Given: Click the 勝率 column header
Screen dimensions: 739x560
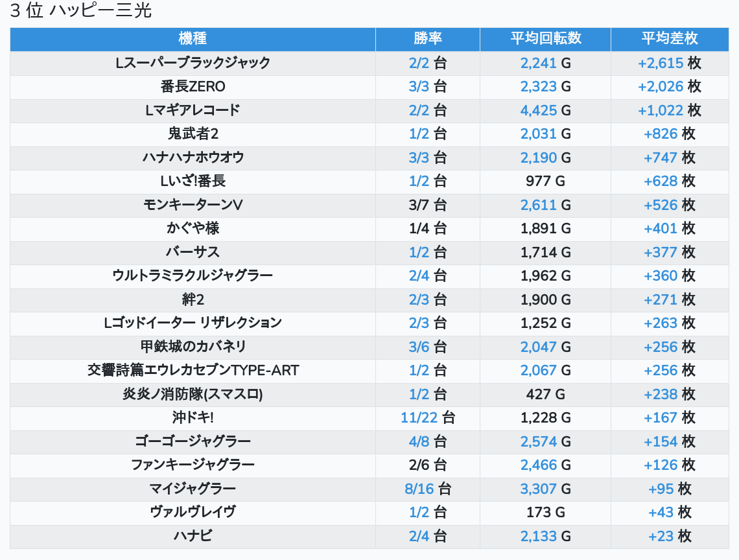Looking at the screenshot, I should click(427, 39).
